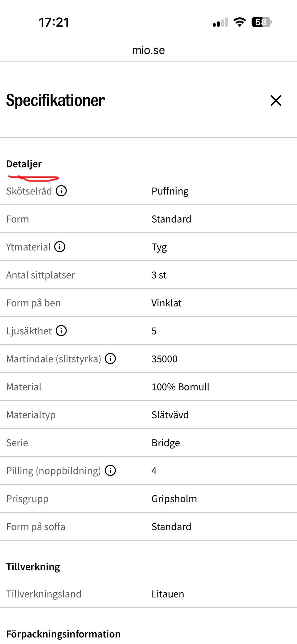Select the Gripsholm price group value

coord(174,499)
